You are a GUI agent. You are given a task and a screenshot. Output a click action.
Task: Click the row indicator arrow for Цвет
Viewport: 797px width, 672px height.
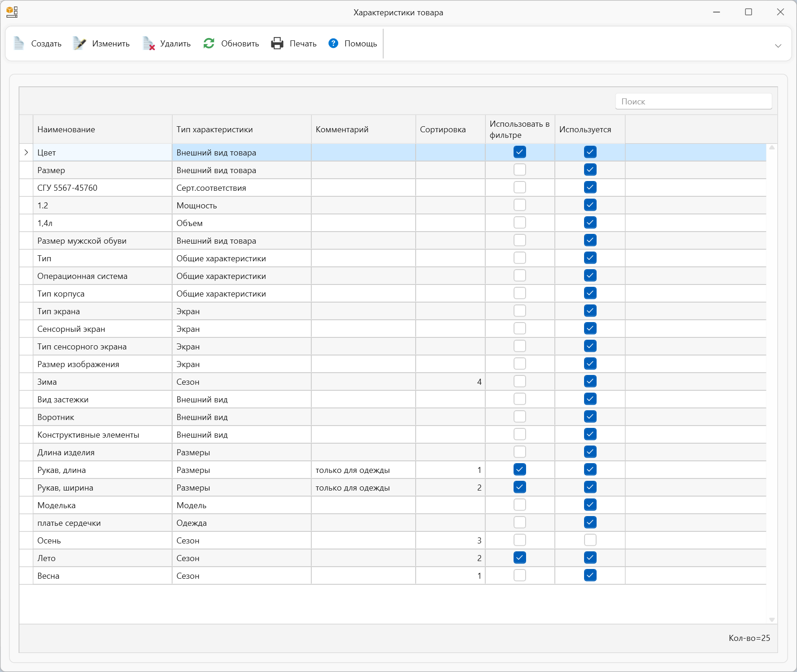(26, 152)
